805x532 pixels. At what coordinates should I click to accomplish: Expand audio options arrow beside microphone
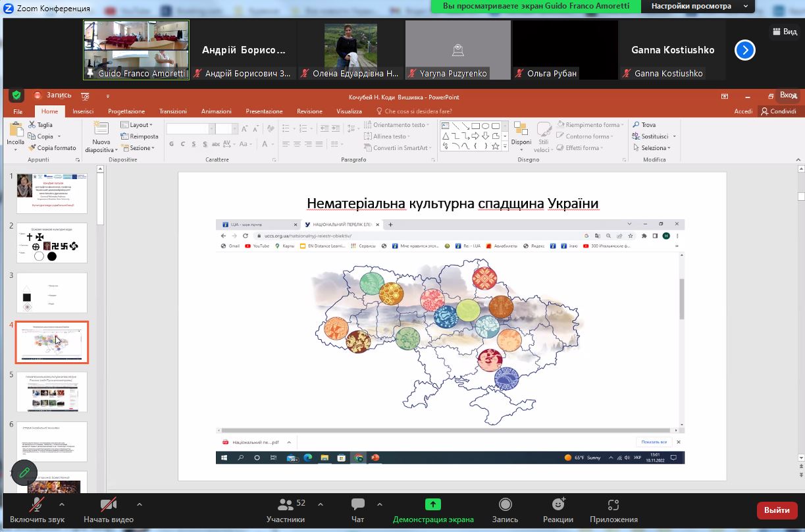[x=62, y=504]
